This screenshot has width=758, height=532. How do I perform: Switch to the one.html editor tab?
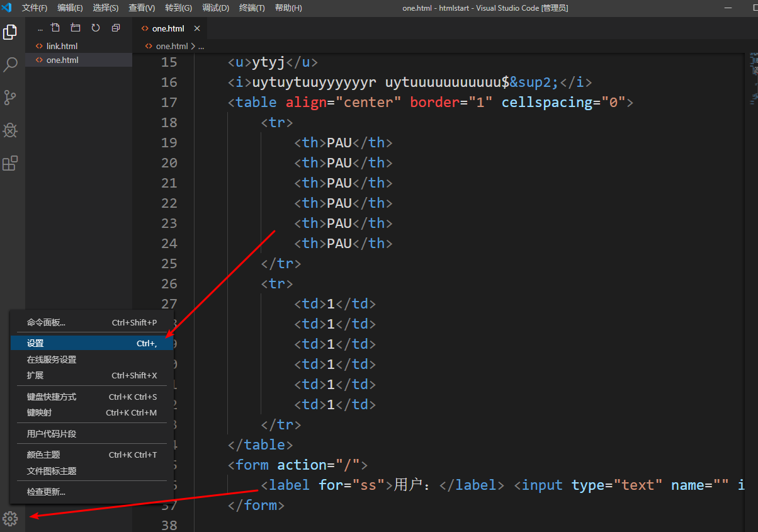click(170, 28)
